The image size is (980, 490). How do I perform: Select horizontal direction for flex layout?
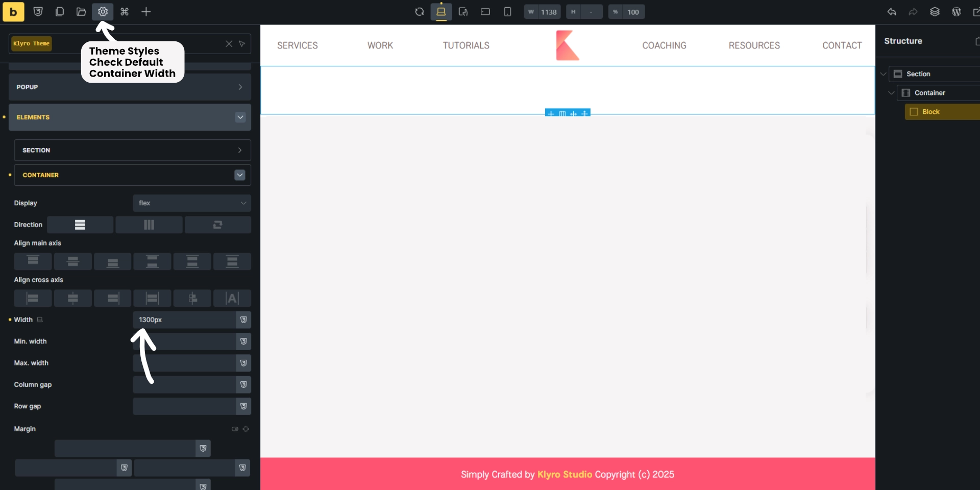click(149, 225)
